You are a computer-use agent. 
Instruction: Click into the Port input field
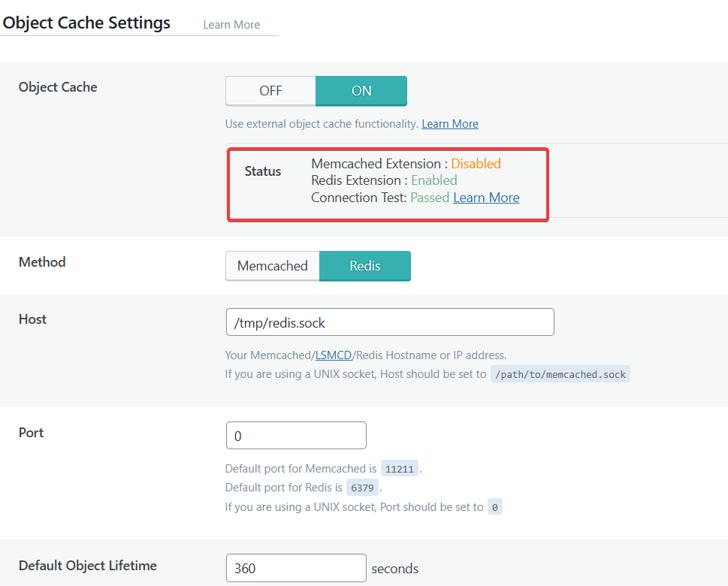(x=296, y=436)
